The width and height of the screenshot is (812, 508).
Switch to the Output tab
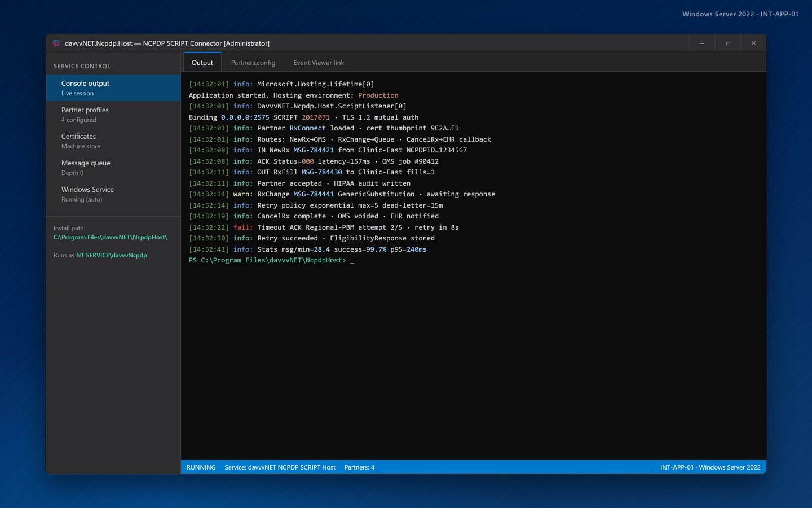click(202, 62)
